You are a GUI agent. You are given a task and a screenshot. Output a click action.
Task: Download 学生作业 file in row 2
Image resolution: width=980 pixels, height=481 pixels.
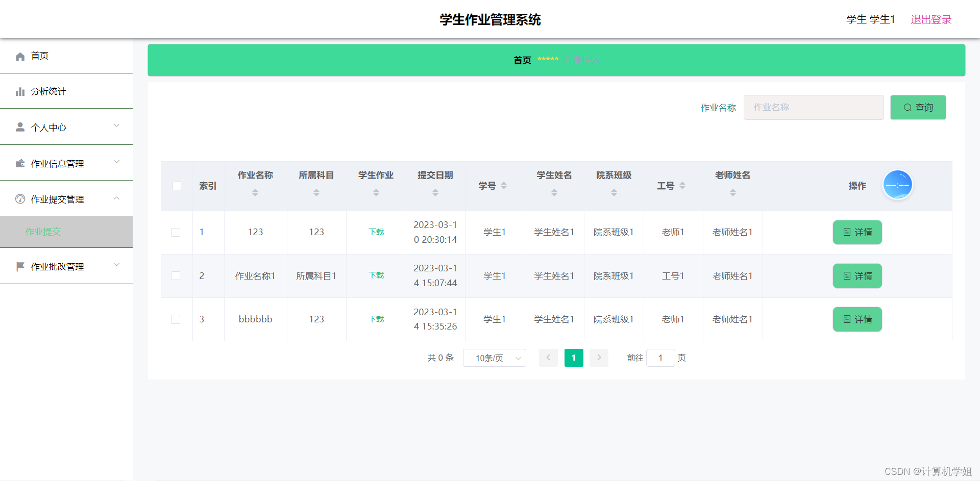tap(376, 275)
